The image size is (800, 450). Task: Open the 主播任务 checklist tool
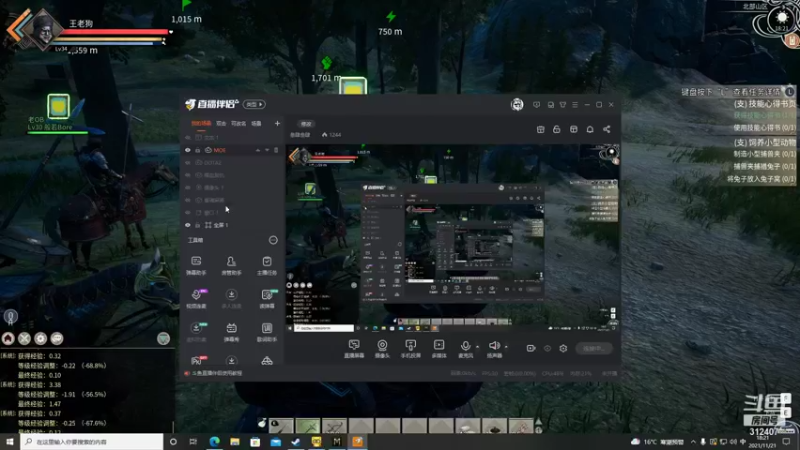(267, 265)
